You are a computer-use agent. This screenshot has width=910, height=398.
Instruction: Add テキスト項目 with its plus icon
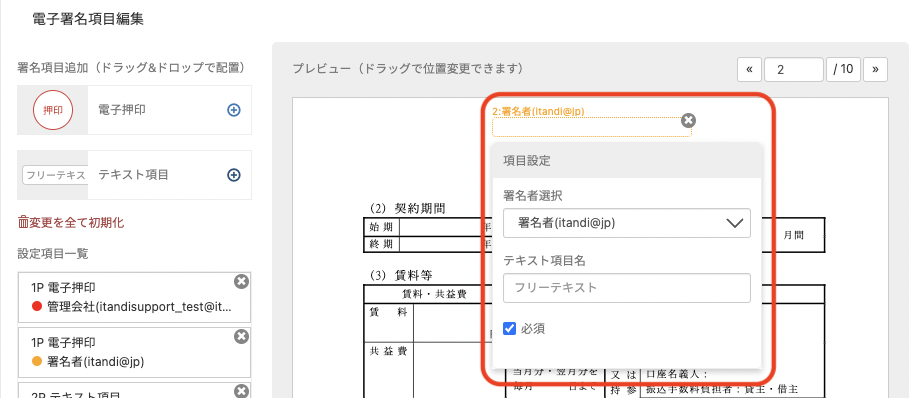point(234,175)
